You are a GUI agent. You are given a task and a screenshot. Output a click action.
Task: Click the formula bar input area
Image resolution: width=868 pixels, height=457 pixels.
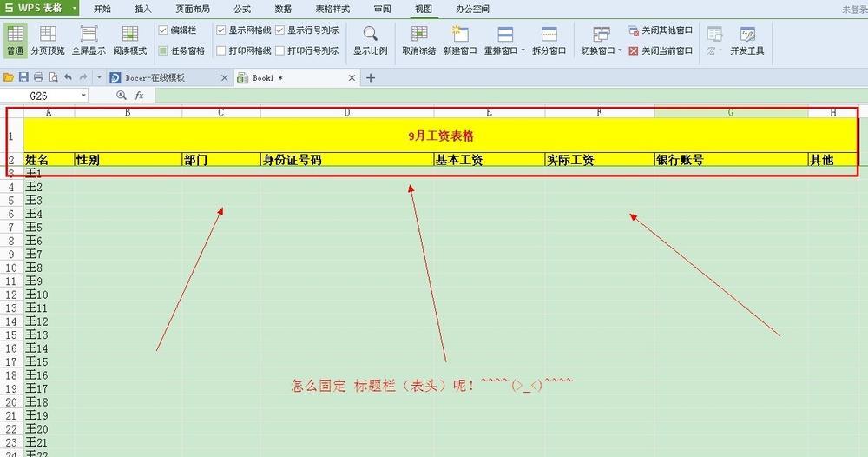tap(511, 96)
